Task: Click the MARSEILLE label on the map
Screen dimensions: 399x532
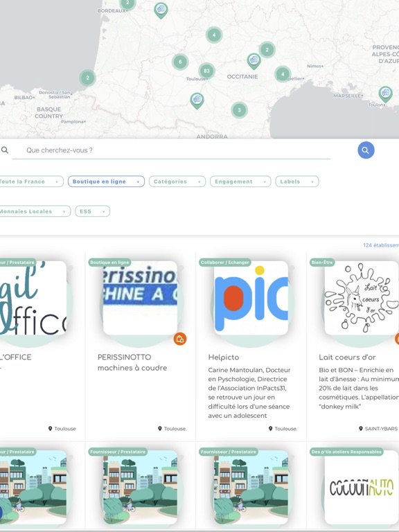Action: click(348, 96)
